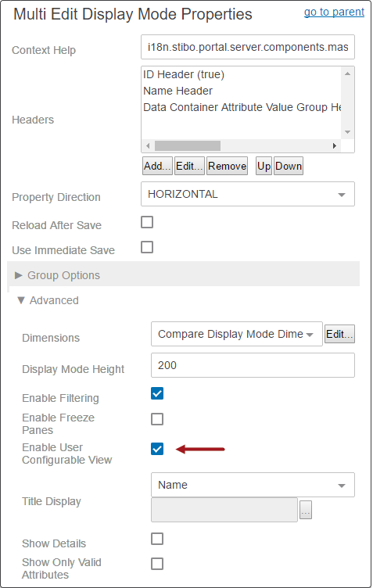
Task: Click the Headers list scroll down arrow
Action: coord(347,132)
